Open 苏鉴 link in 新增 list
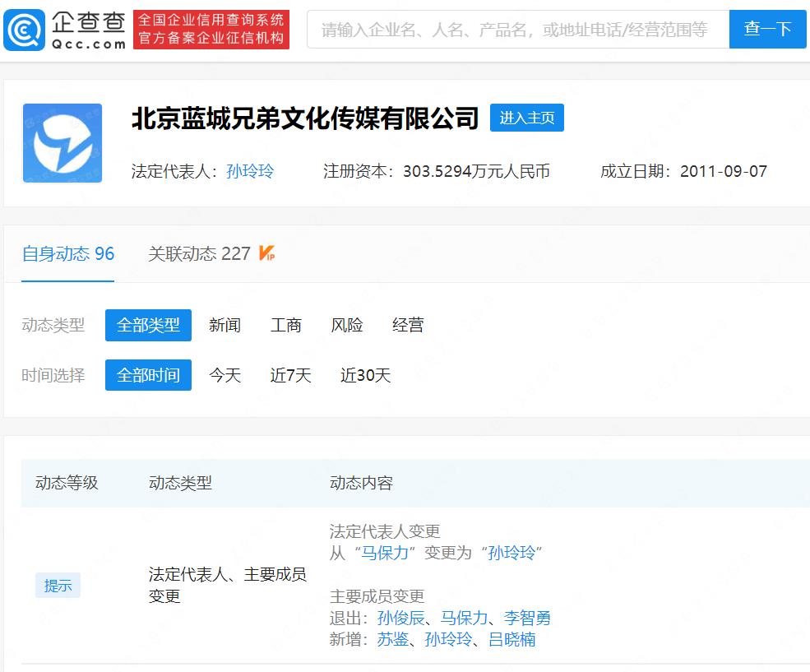The height and width of the screenshot is (672, 810). click(392, 639)
